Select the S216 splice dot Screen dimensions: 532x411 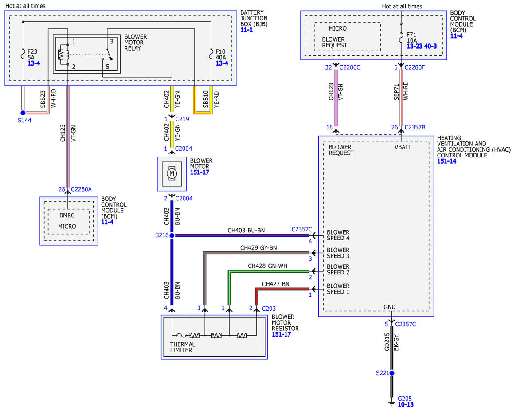[172, 235]
